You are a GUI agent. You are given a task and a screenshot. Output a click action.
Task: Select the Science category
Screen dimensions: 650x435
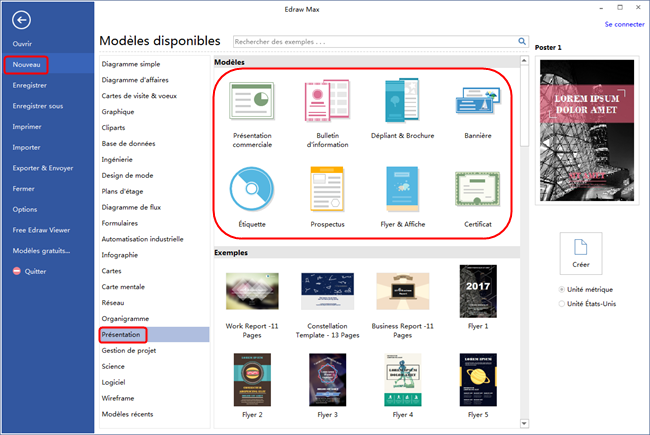(x=113, y=367)
